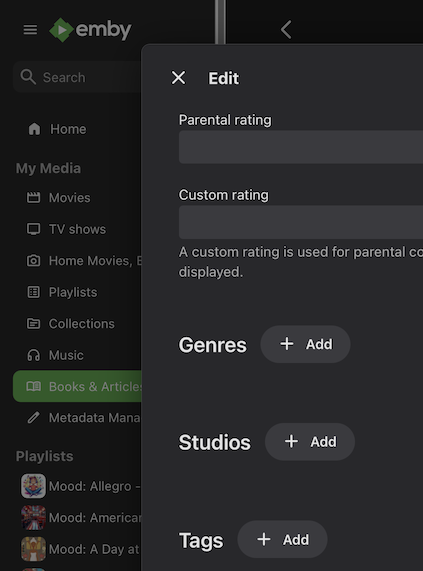Add a new tag
This screenshot has width=423, height=571.
282,539
